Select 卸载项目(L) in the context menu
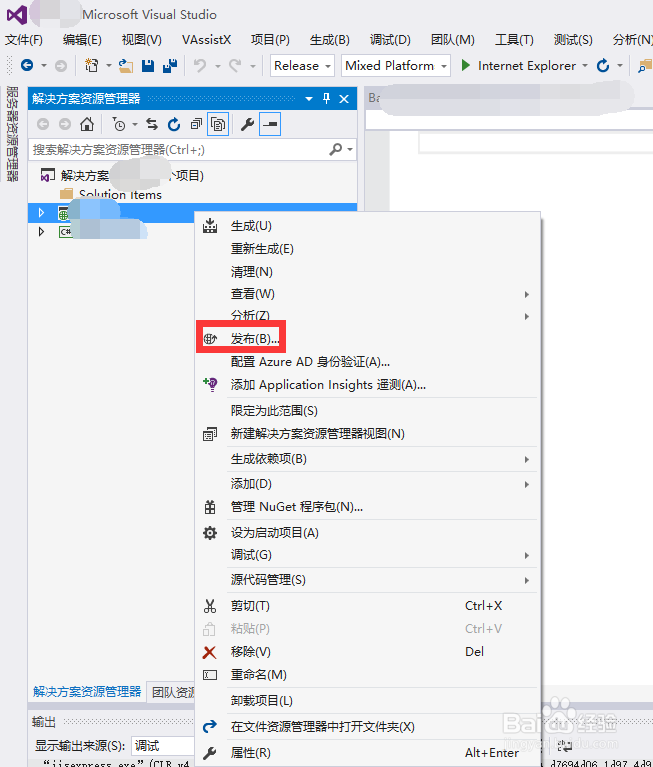Viewport: 653px width, 767px height. (x=368, y=700)
